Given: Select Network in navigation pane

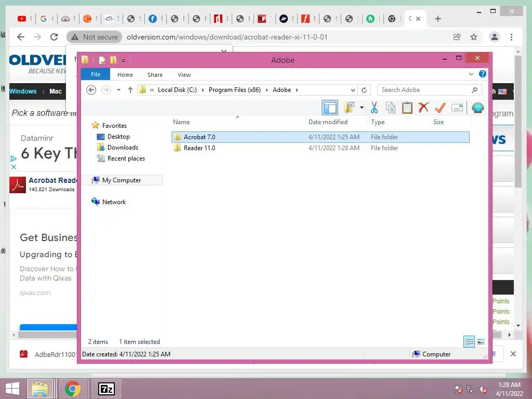Looking at the screenshot, I should pyautogui.click(x=114, y=202).
